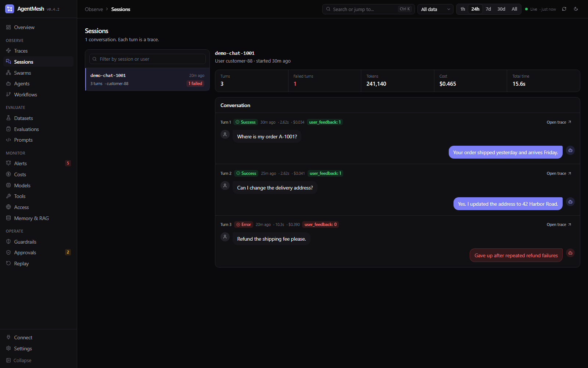Focus the Search or jump to field
588x368 pixels.
[x=369, y=9]
